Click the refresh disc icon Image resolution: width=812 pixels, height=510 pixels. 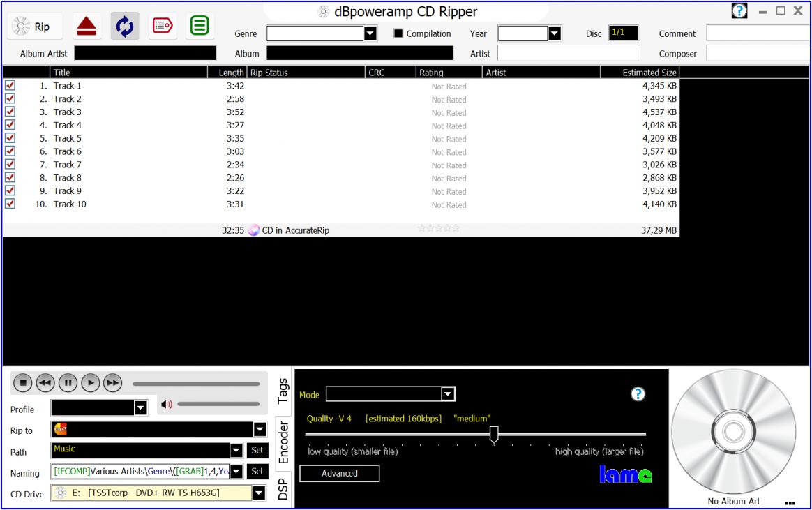pos(124,27)
